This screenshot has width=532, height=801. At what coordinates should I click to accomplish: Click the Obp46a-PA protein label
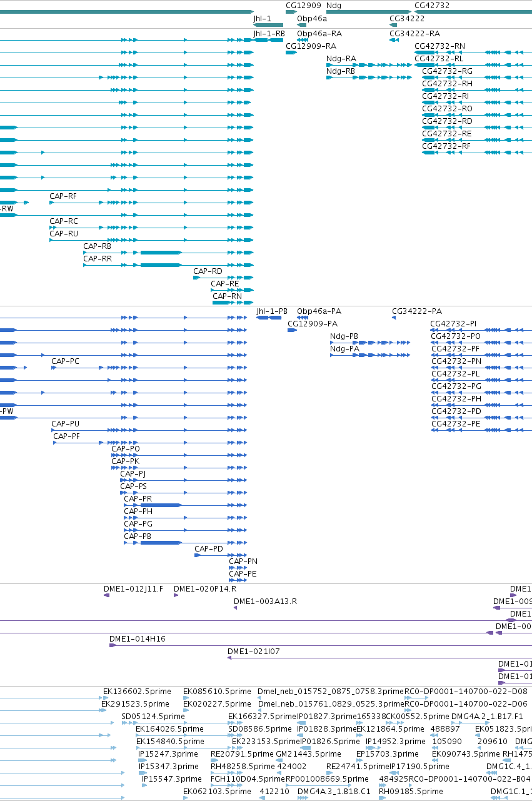[x=319, y=311]
